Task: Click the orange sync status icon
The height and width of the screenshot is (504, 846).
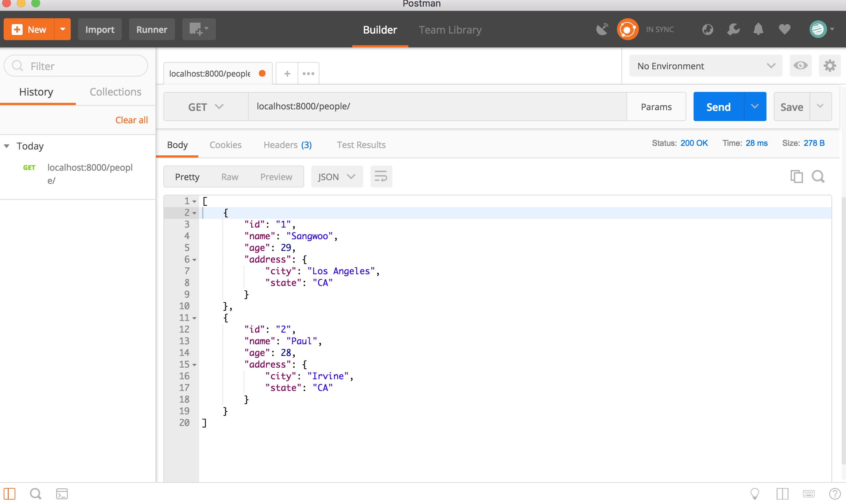Action: tap(628, 29)
